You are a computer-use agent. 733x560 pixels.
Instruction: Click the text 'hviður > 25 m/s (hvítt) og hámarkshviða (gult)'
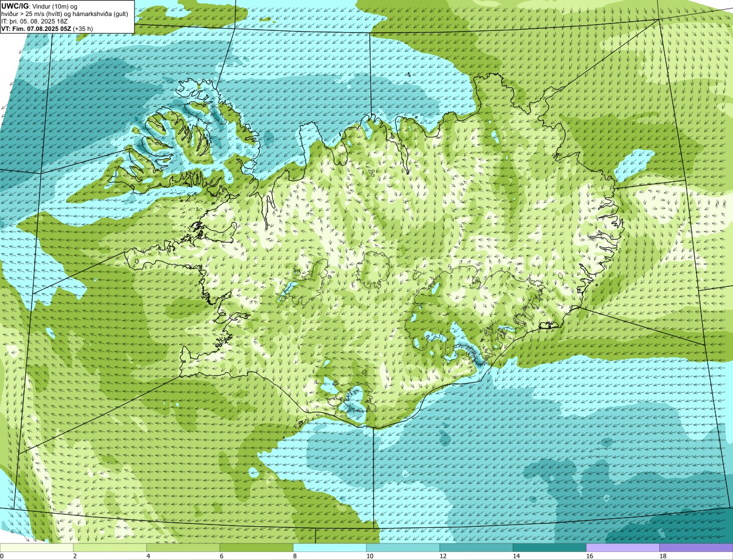coord(65,13)
